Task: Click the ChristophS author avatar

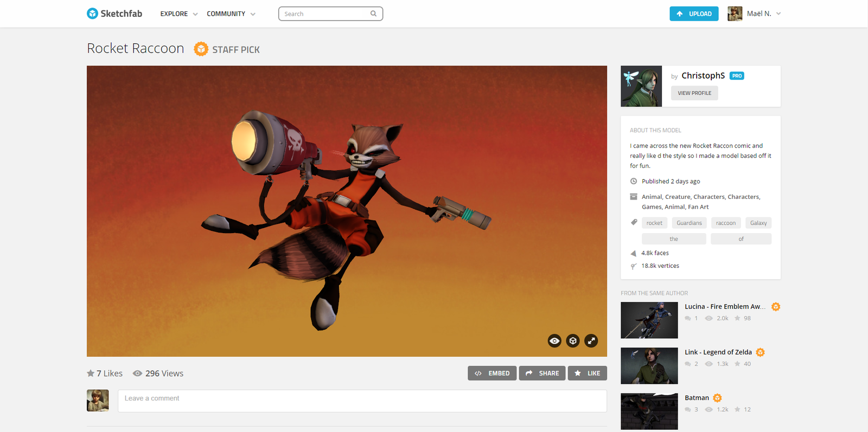Action: (x=641, y=86)
